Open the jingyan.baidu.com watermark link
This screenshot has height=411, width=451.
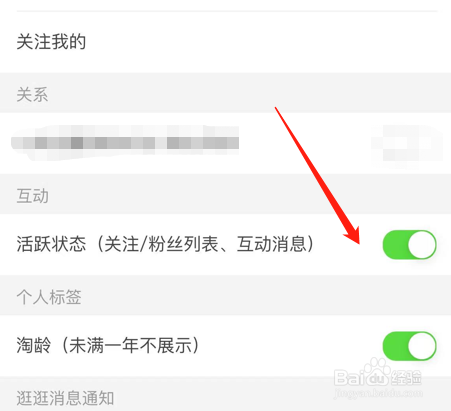[378, 393]
